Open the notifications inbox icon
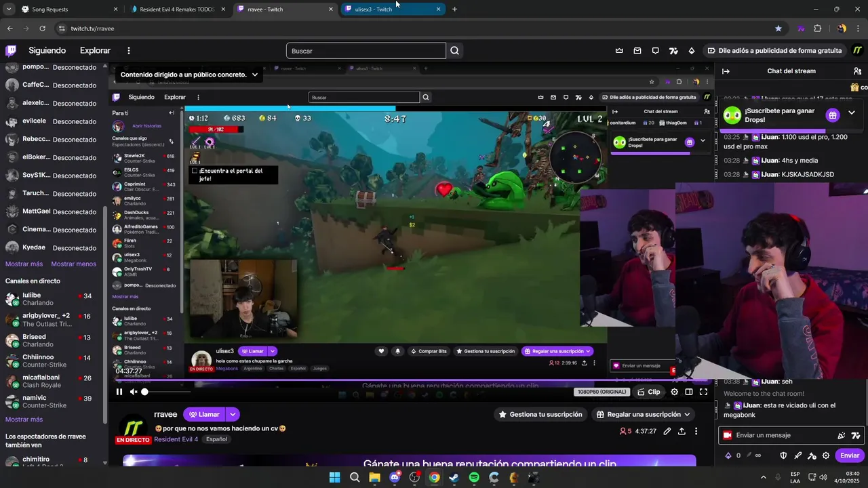 coord(637,50)
